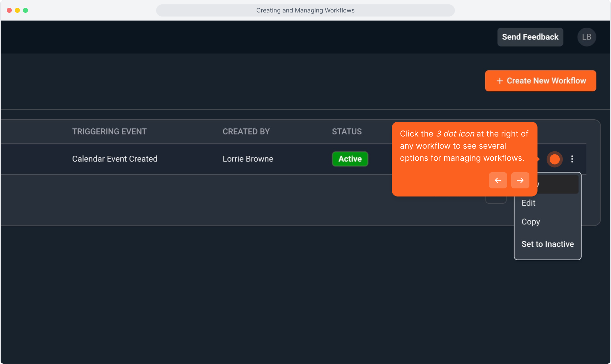Image resolution: width=611 pixels, height=364 pixels.
Task: Click the Lorrie Browne creator cell
Action: pos(248,159)
